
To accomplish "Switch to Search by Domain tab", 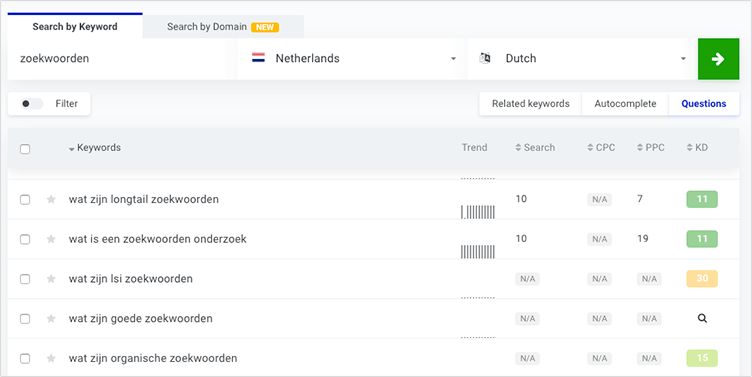I will (x=223, y=27).
